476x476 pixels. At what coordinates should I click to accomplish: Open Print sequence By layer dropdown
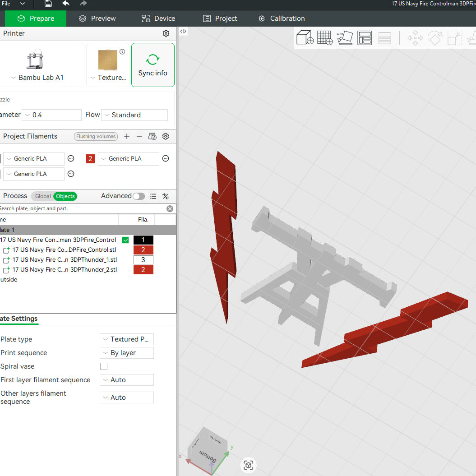click(127, 353)
